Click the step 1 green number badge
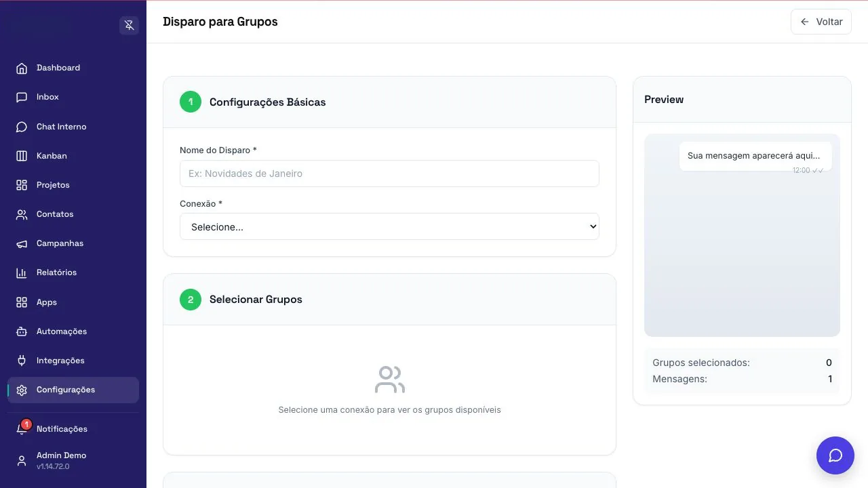 coord(191,102)
